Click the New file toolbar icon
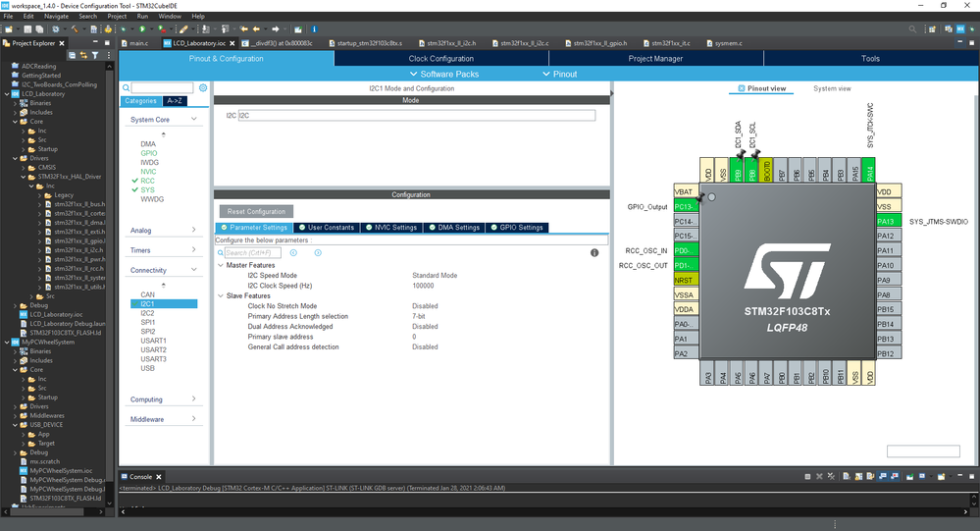Viewport: 980px width, 531px height. tap(9, 28)
